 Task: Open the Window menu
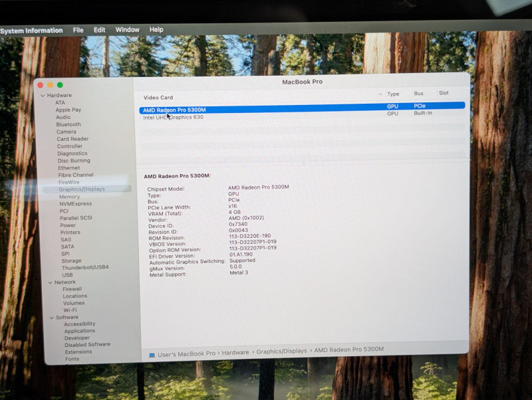click(x=127, y=29)
